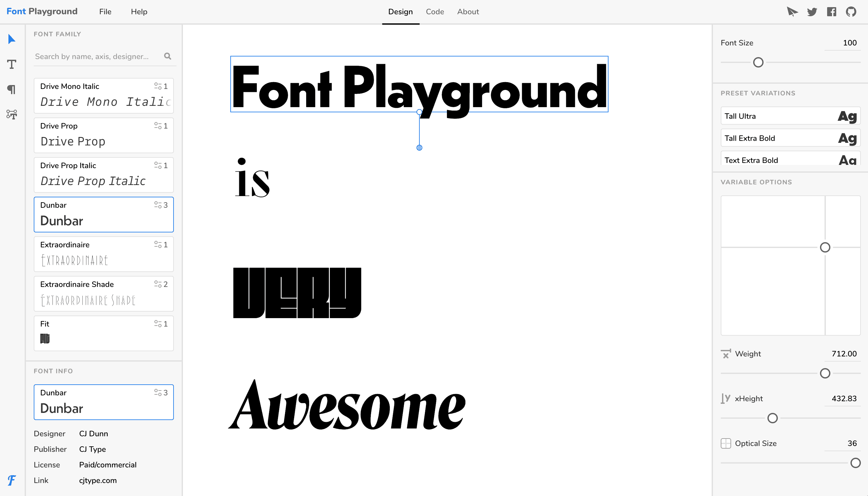Select Extraordinaire font family
868x496 pixels.
(104, 254)
